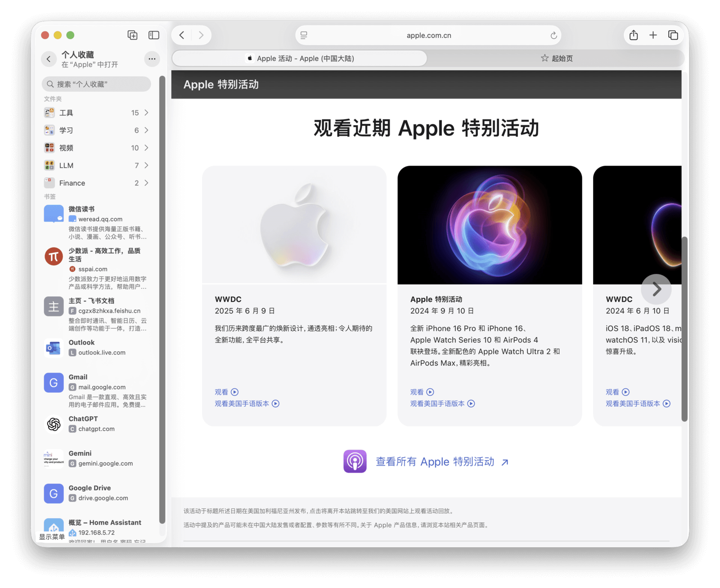Switch to the 起始页 tab
The height and width of the screenshot is (588, 720).
click(x=556, y=58)
